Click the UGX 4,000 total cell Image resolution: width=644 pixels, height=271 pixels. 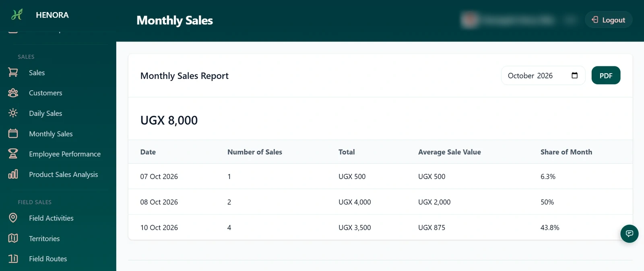coord(355,202)
